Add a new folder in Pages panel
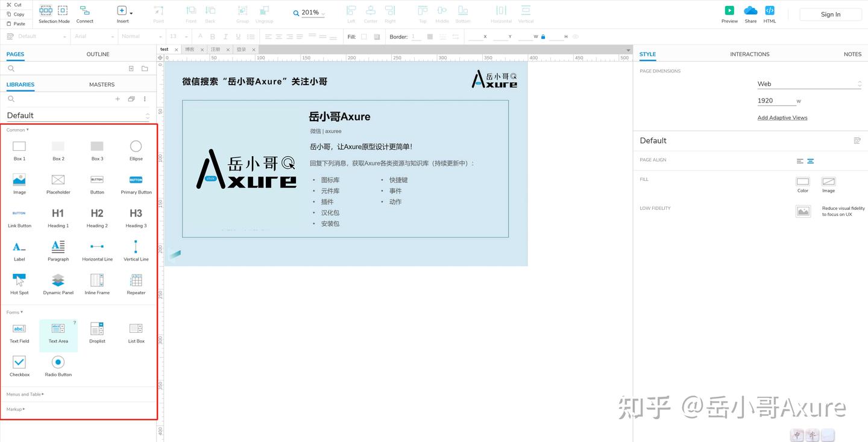Screen dimensions: 868x442 coord(145,69)
